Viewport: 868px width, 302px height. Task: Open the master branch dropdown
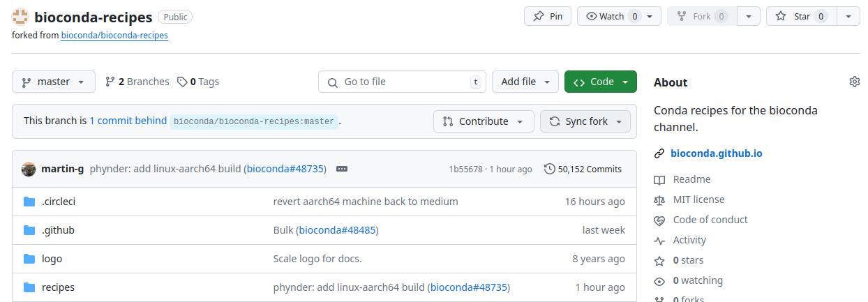(x=54, y=82)
